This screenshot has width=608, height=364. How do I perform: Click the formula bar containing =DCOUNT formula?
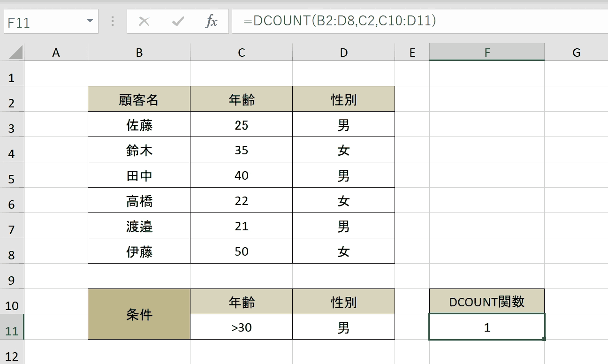point(419,21)
